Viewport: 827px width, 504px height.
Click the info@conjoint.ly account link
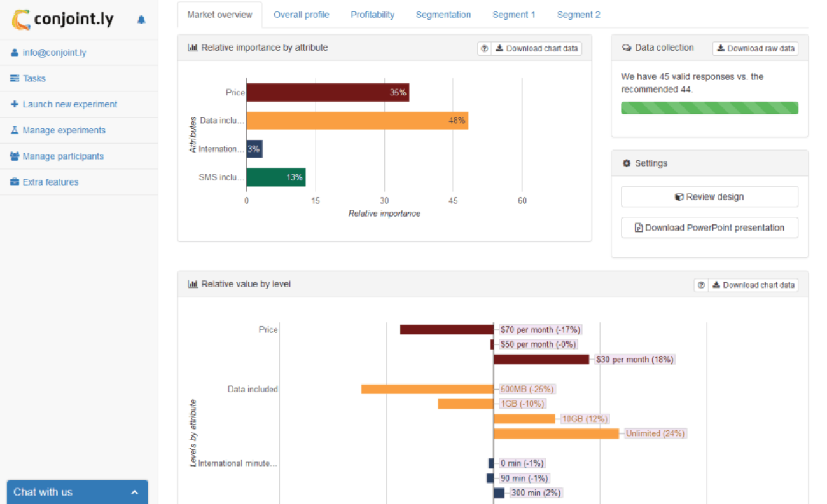(x=54, y=53)
